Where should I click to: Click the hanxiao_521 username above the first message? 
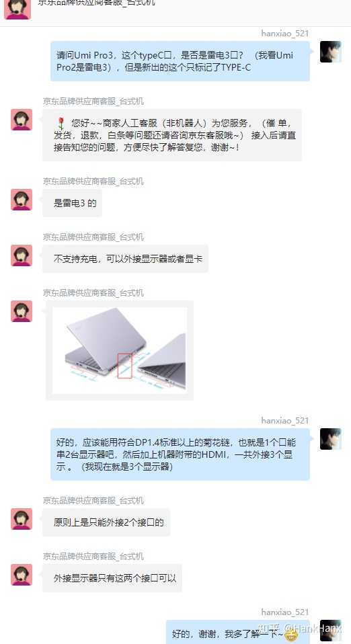[x=284, y=33]
